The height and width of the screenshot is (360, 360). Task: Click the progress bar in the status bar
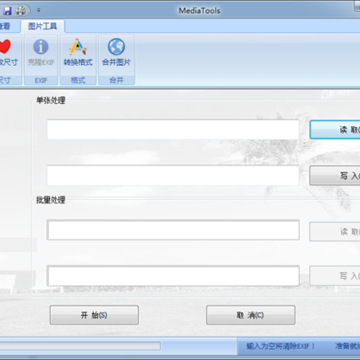pyautogui.click(x=80, y=346)
